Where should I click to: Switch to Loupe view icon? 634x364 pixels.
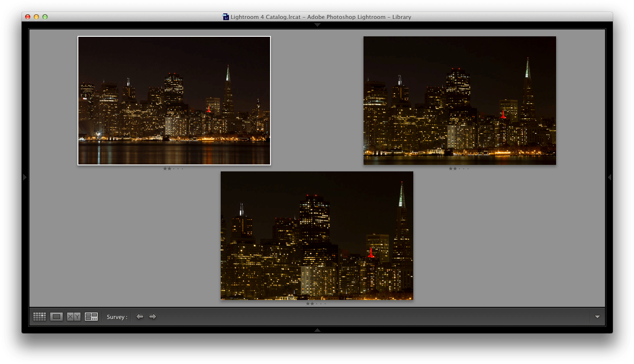[x=56, y=317]
